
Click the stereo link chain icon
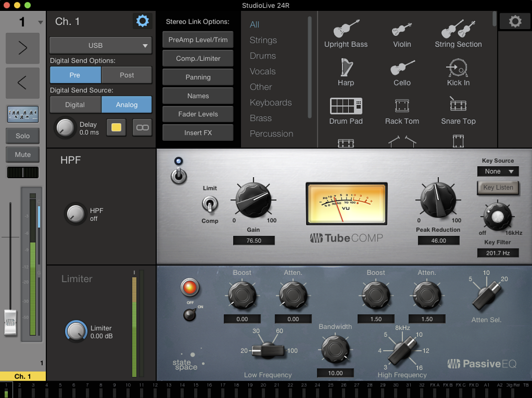pos(142,128)
